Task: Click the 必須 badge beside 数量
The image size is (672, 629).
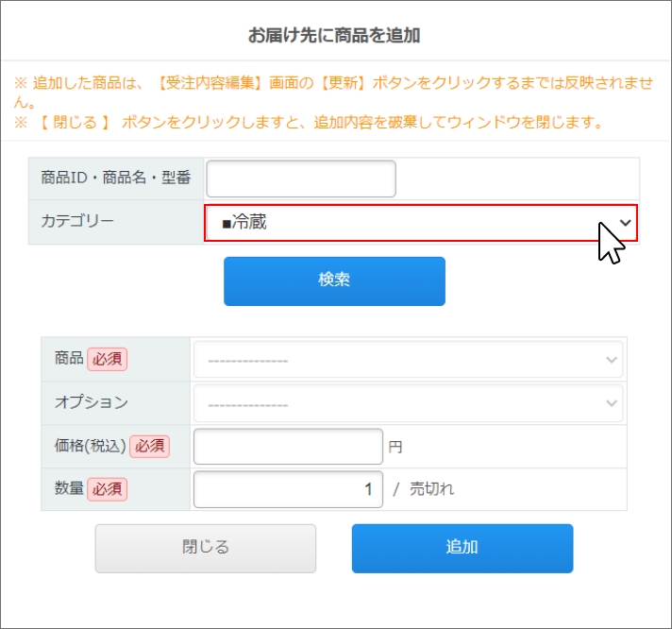Action: pos(108,489)
